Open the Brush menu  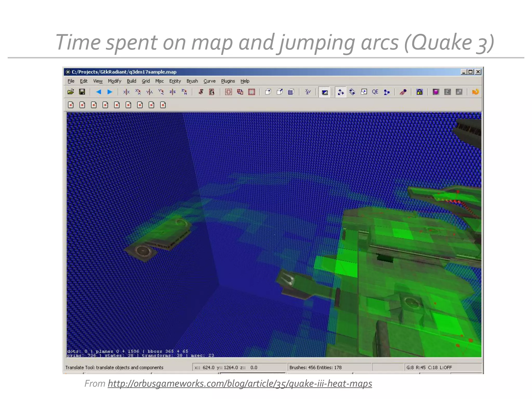[x=192, y=81]
